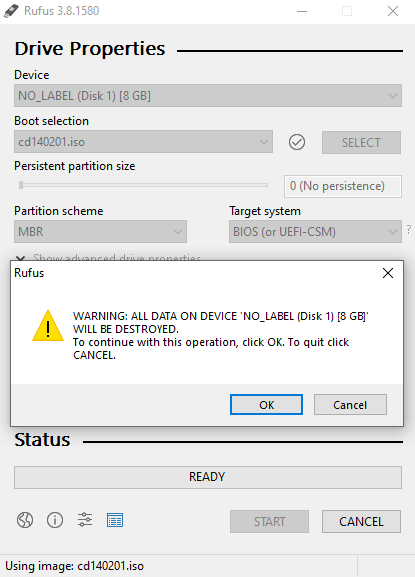
Task: Close the Rufus warning dialog
Action: (388, 273)
